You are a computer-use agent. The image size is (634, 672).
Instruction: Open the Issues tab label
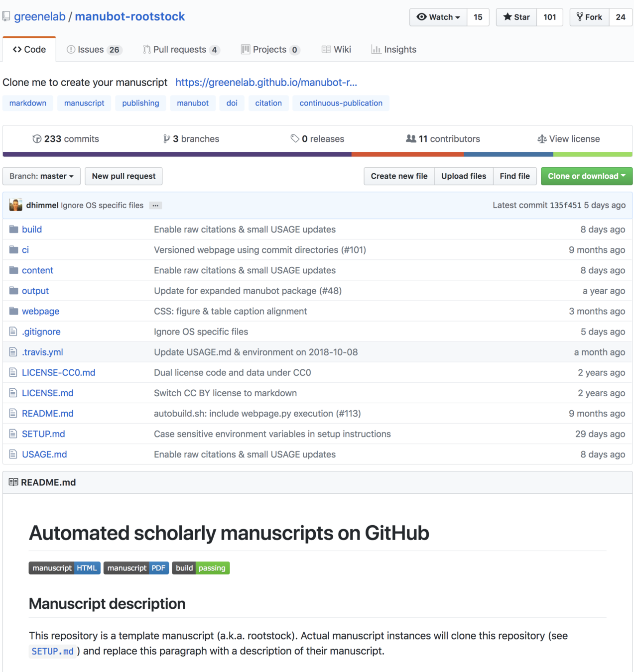coord(91,49)
